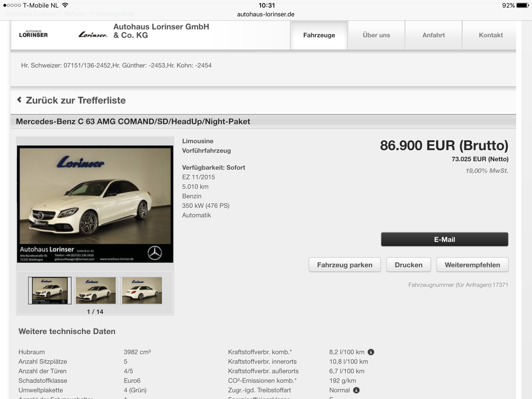Click the Vorführfahrzeug label
532x399 pixels.
(207, 151)
